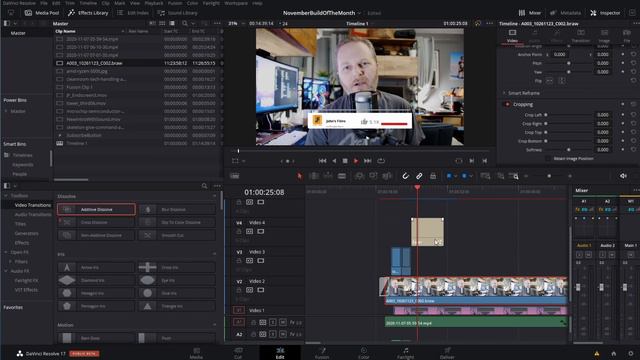Image resolution: width=640 pixels, height=360 pixels.
Task: Switch to the Transition inspector tab
Action: click(581, 36)
